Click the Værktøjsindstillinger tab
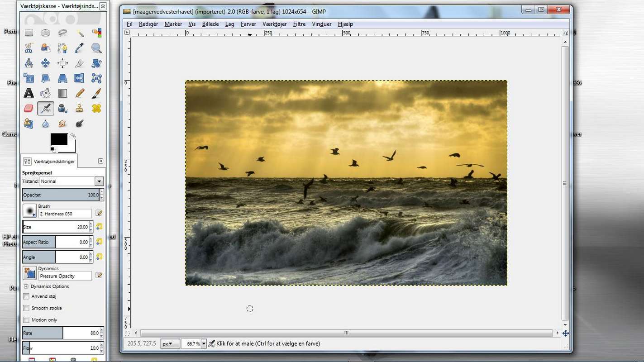 [50, 161]
